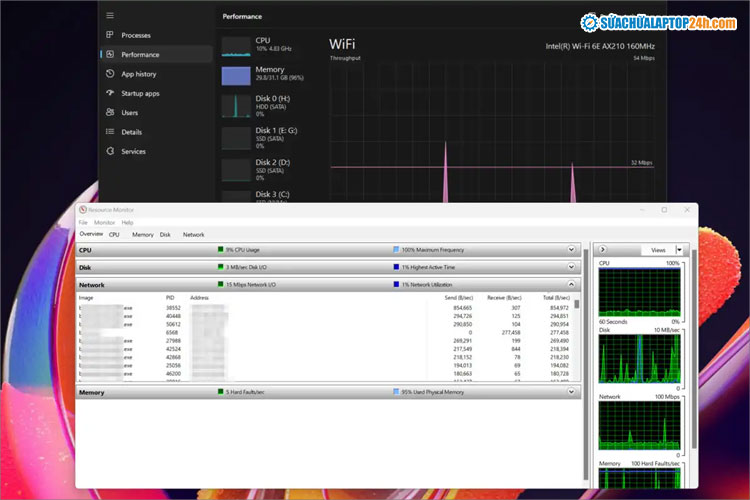Expand the Disk section in Resource Monitor
The width and height of the screenshot is (750, 500).
click(572, 267)
